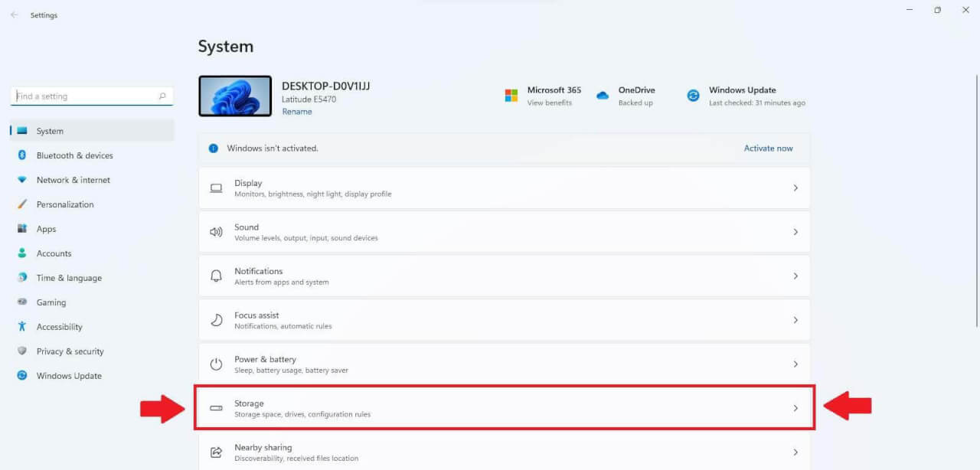This screenshot has height=470, width=980.
Task: Click the back arrow next to Settings
Action: click(14, 15)
